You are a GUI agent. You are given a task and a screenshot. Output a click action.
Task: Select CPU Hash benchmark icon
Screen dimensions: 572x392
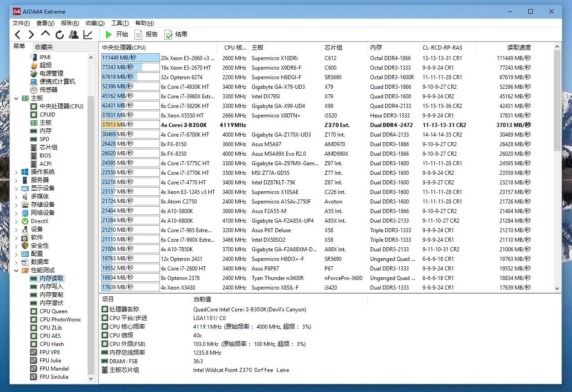point(34,344)
